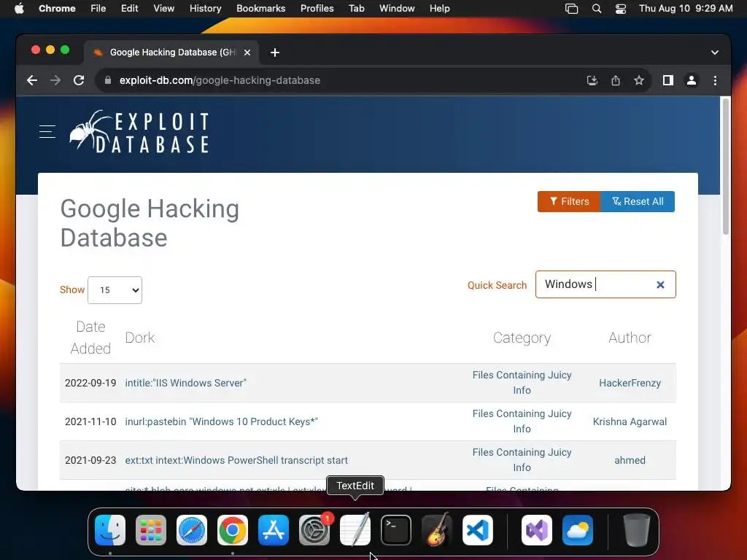Click the address bar URL

click(220, 80)
